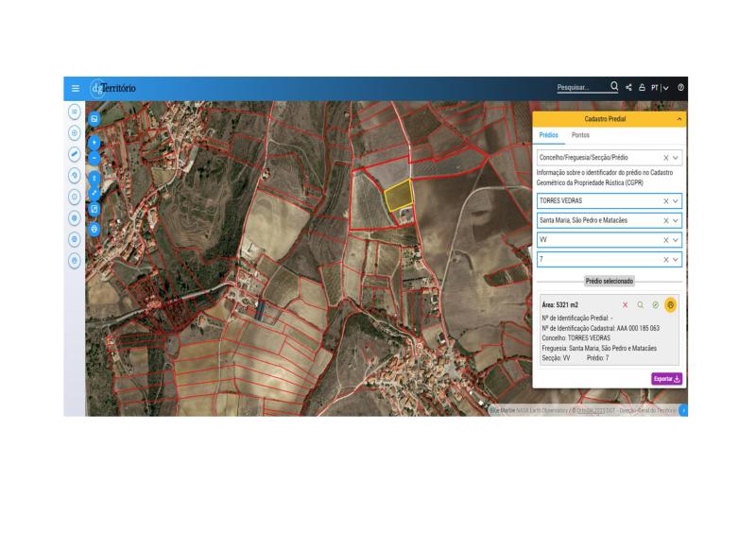The width and height of the screenshot is (756, 534).
Task: Open the PT language selector
Action: [659, 88]
